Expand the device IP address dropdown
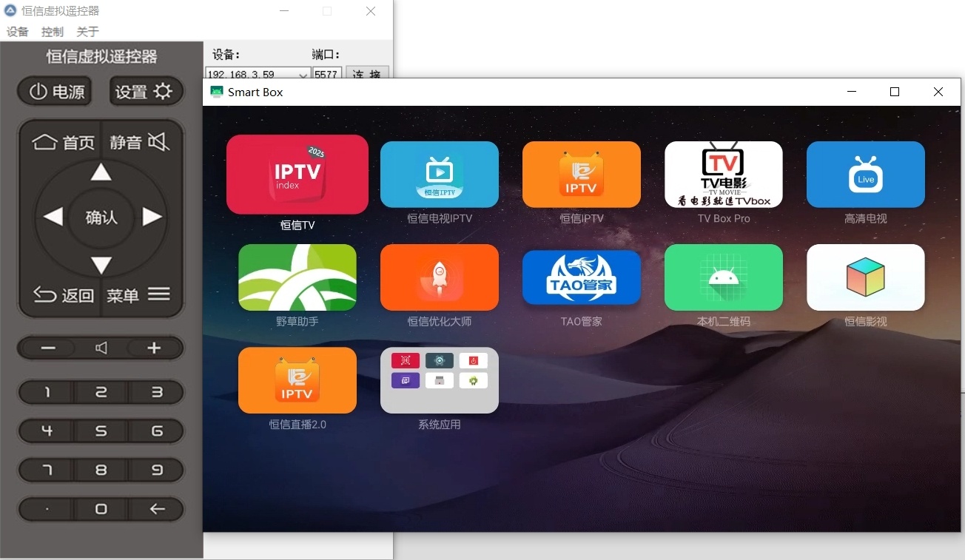Image resolution: width=965 pixels, height=560 pixels. pos(303,75)
